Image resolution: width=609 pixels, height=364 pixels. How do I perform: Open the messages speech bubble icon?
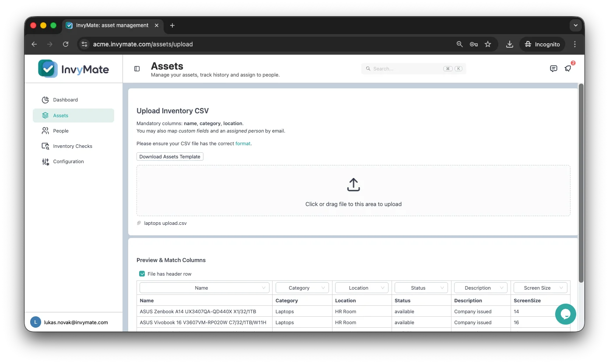553,69
